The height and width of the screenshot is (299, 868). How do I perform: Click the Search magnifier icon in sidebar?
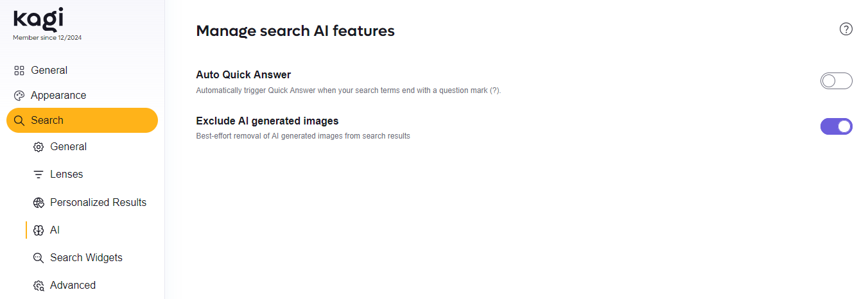(19, 121)
